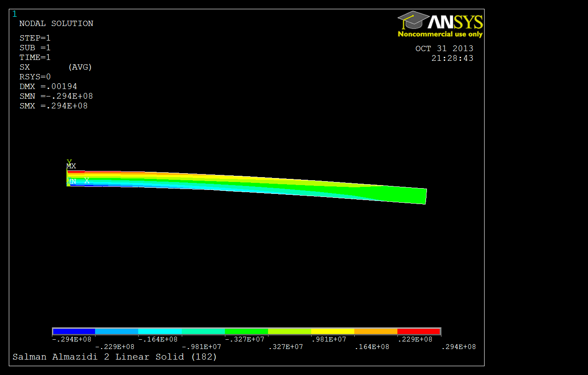Select the middle green legend band
The height and width of the screenshot is (375, 588).
tap(246, 331)
